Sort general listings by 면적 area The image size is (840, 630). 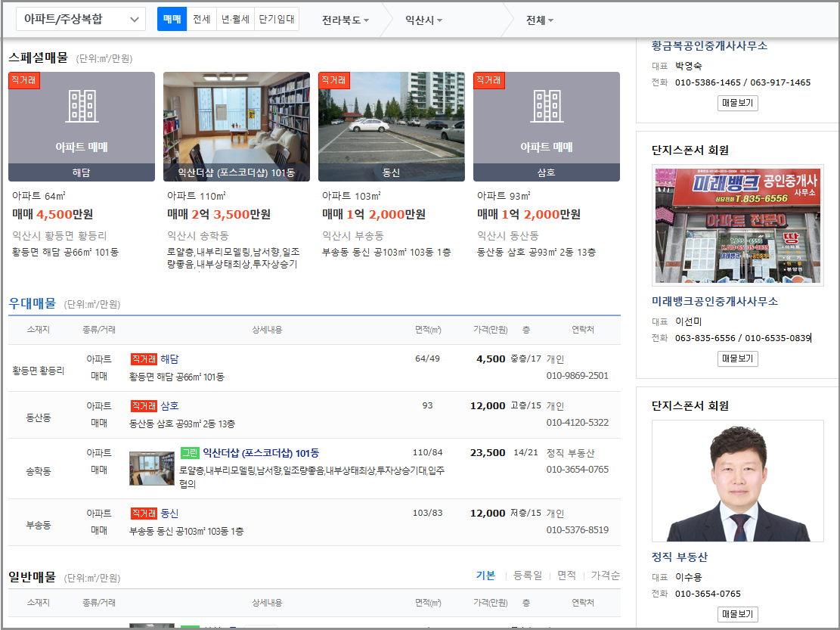tap(567, 576)
